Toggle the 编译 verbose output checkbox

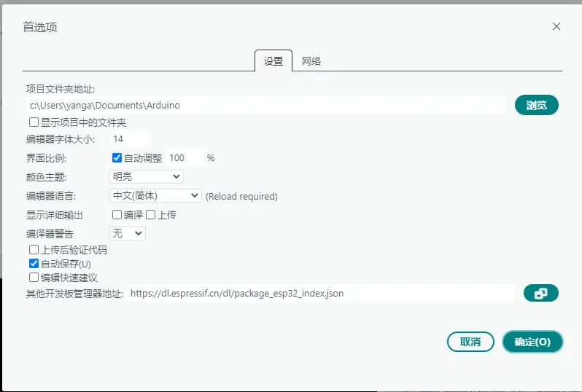pyautogui.click(x=117, y=215)
